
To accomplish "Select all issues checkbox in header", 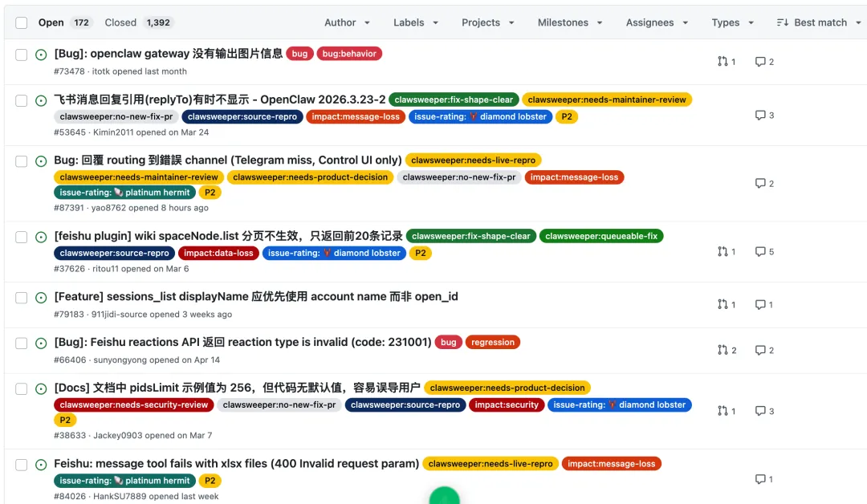I will (21, 22).
